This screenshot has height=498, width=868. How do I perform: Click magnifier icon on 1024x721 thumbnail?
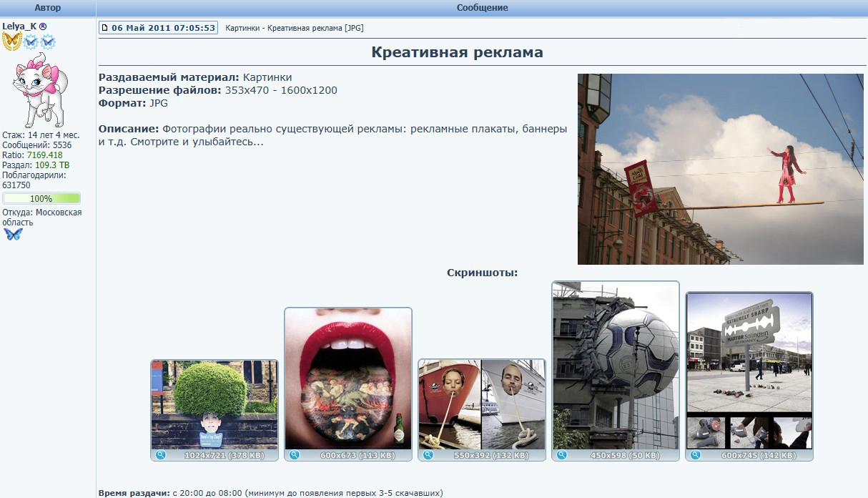tap(161, 455)
